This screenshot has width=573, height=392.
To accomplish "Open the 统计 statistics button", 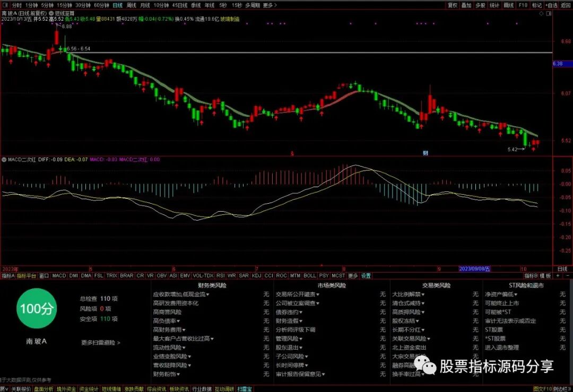I will [494, 5].
